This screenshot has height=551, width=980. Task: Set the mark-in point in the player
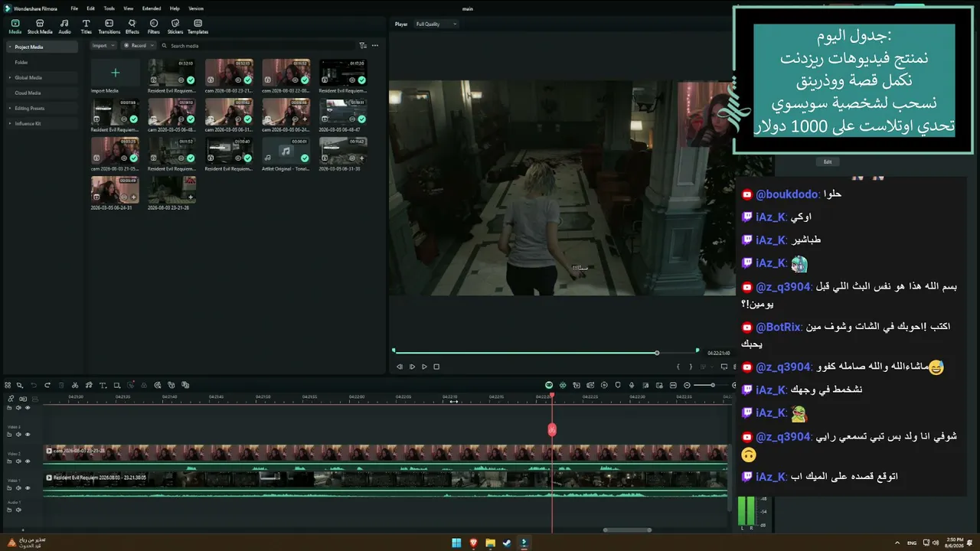(678, 367)
